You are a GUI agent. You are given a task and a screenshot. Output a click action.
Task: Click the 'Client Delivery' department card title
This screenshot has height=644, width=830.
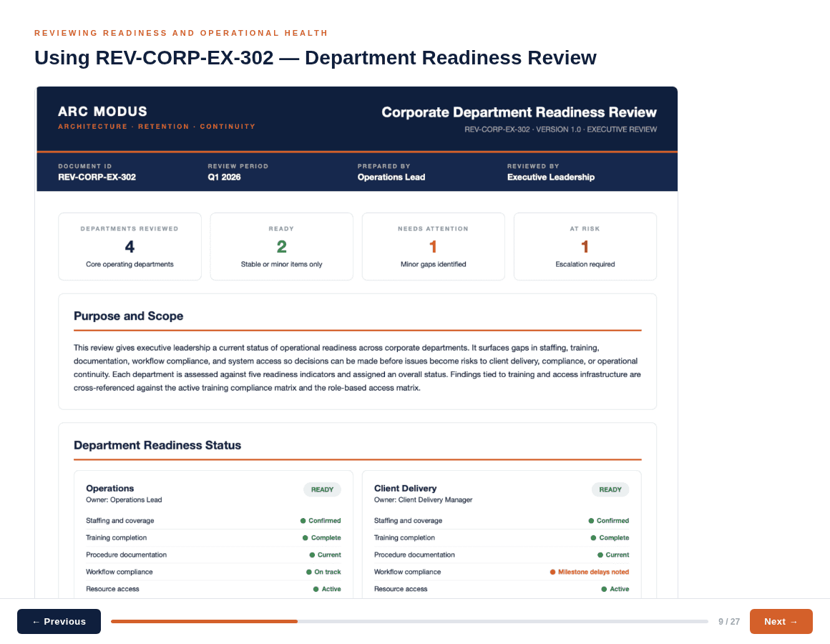[x=406, y=489]
